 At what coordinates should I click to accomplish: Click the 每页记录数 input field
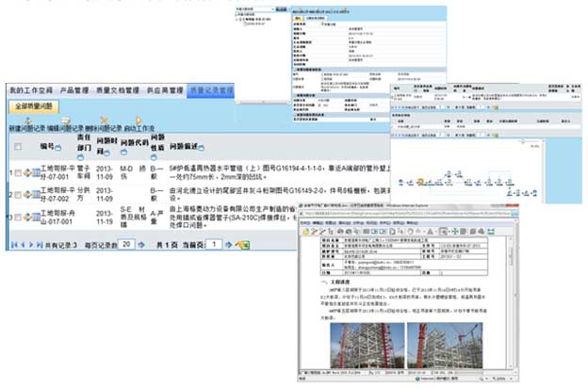click(x=124, y=244)
